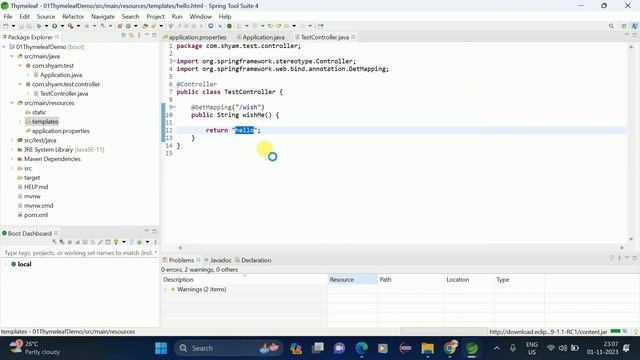Sort by the Resource column header
This screenshot has height=360, width=640.
click(353, 280)
